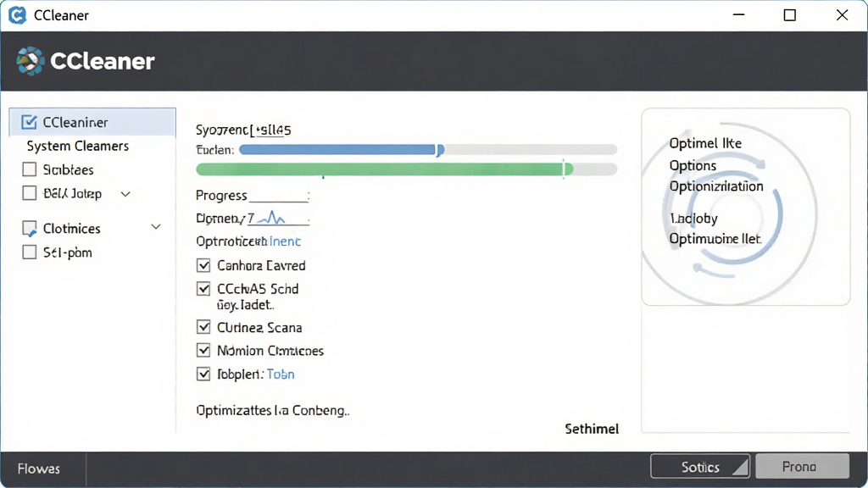Image resolution: width=868 pixels, height=488 pixels.
Task: Click the Sethimel label
Action: pyautogui.click(x=592, y=429)
